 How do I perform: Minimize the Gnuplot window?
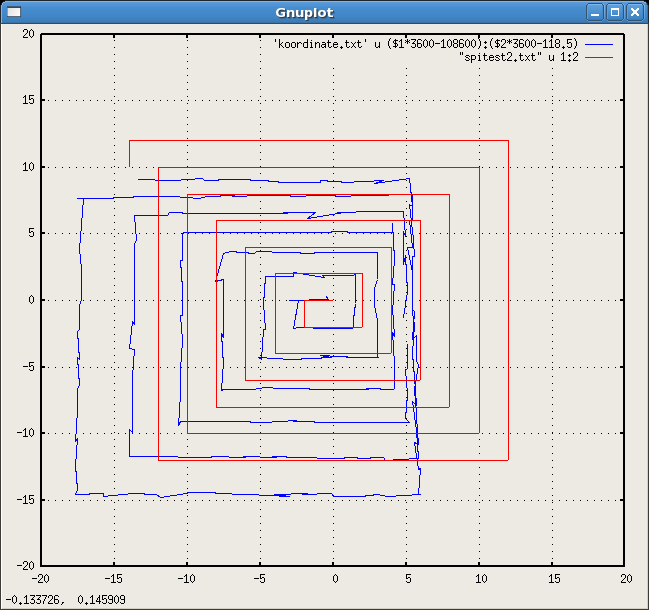(595, 12)
